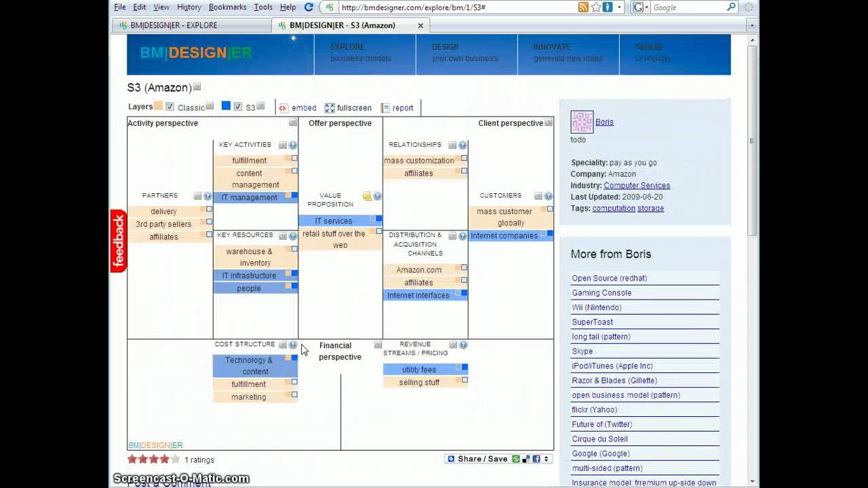Open help for Distribution & Acquisition Channels
Image resolution: width=868 pixels, height=488 pixels.
462,236
